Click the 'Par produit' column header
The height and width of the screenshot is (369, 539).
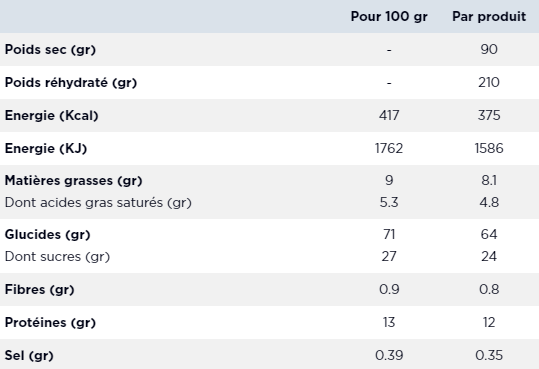point(489,17)
